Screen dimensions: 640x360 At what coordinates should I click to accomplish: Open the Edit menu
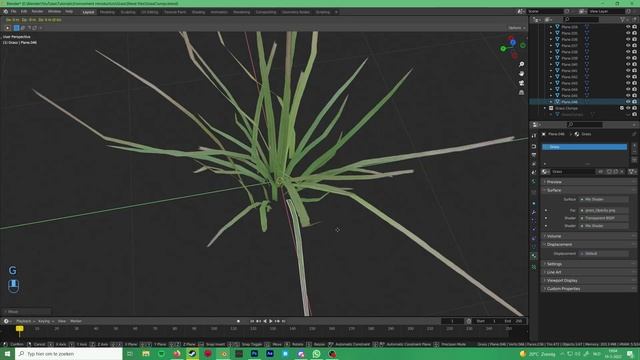[x=24, y=11]
